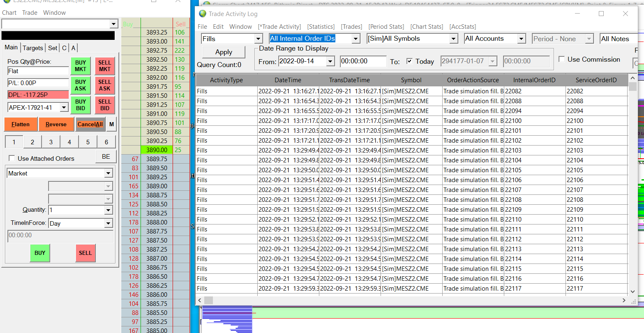
Task: Open the Market order type dropdown
Action: click(x=108, y=173)
